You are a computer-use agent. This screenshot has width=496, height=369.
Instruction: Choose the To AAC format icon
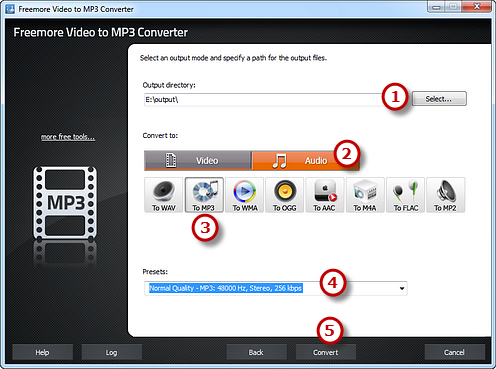[325, 195]
